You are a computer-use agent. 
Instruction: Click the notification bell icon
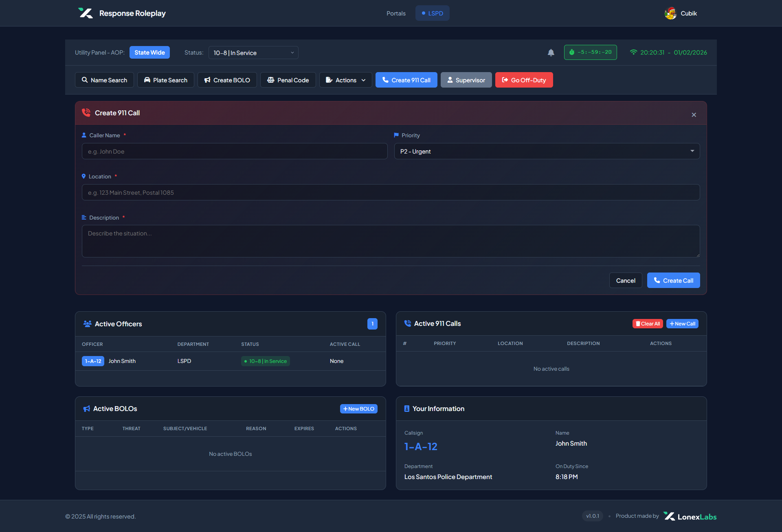click(x=551, y=53)
